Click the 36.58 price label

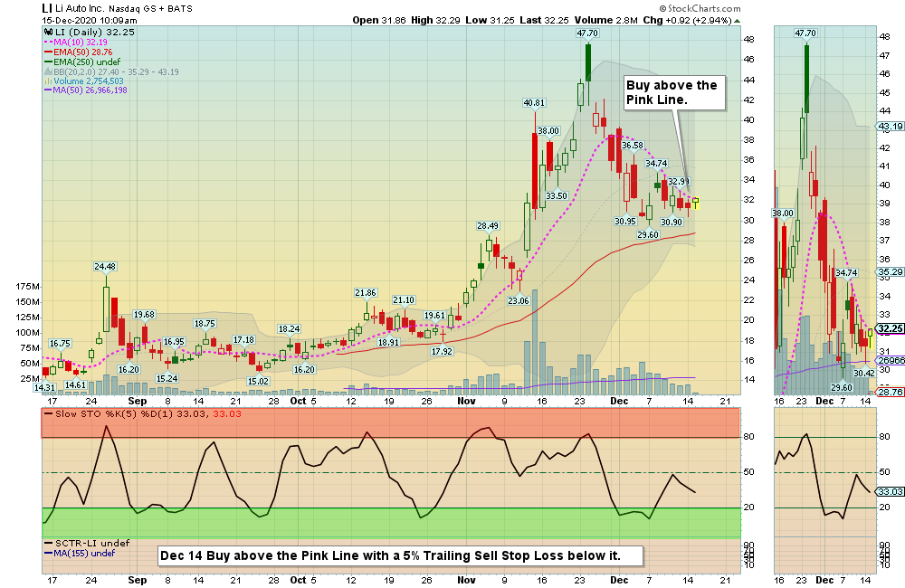coord(632,146)
